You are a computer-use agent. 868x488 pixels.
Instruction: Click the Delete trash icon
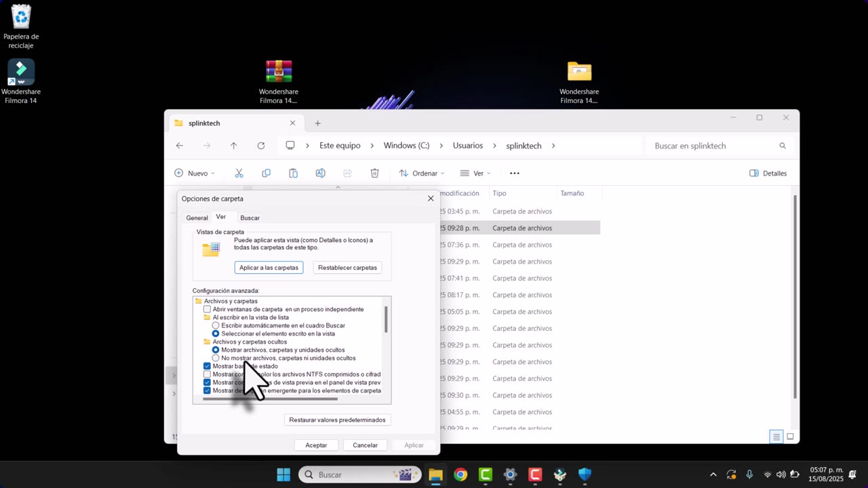(374, 174)
